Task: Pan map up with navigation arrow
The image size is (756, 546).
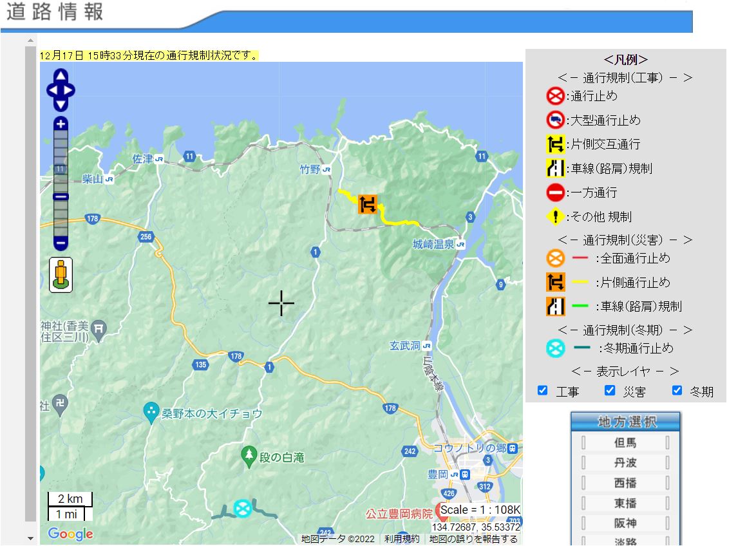Action: 61,76
